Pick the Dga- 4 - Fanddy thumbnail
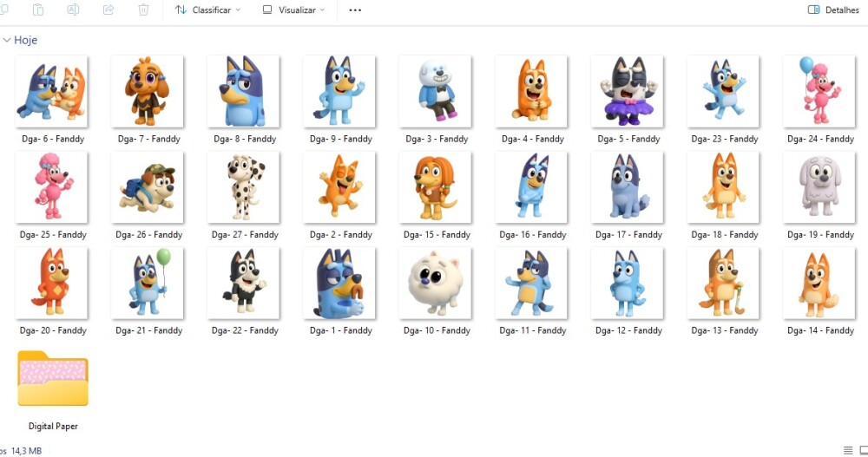 tap(531, 91)
